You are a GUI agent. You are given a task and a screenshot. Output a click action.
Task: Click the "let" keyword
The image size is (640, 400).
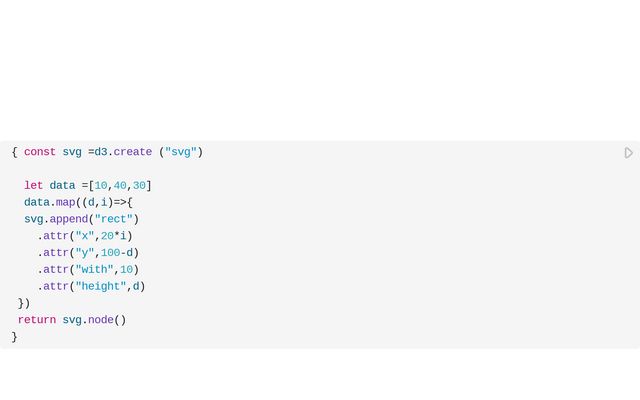(x=34, y=185)
